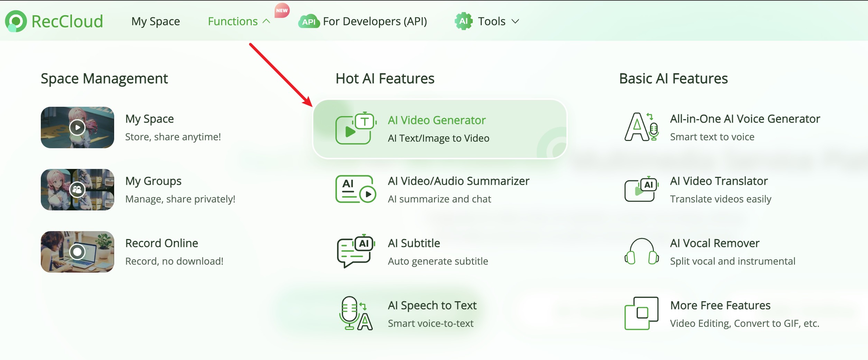Screen dimensions: 868x360
Task: Open My Space in the top navigation
Action: click(x=156, y=21)
